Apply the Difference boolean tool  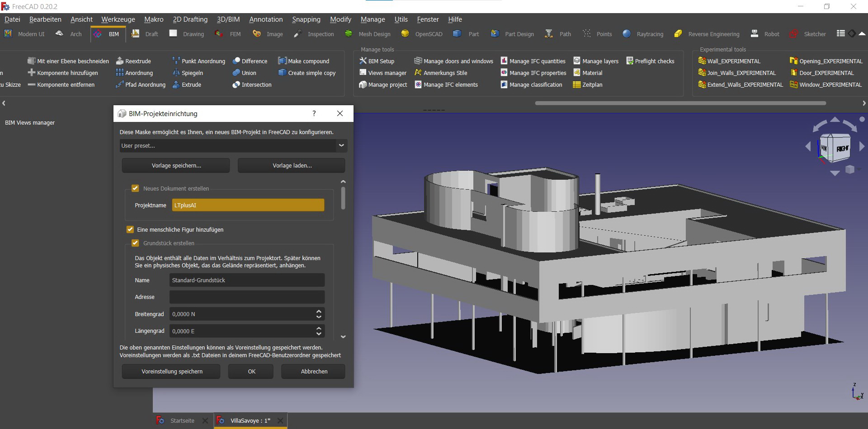[250, 61]
